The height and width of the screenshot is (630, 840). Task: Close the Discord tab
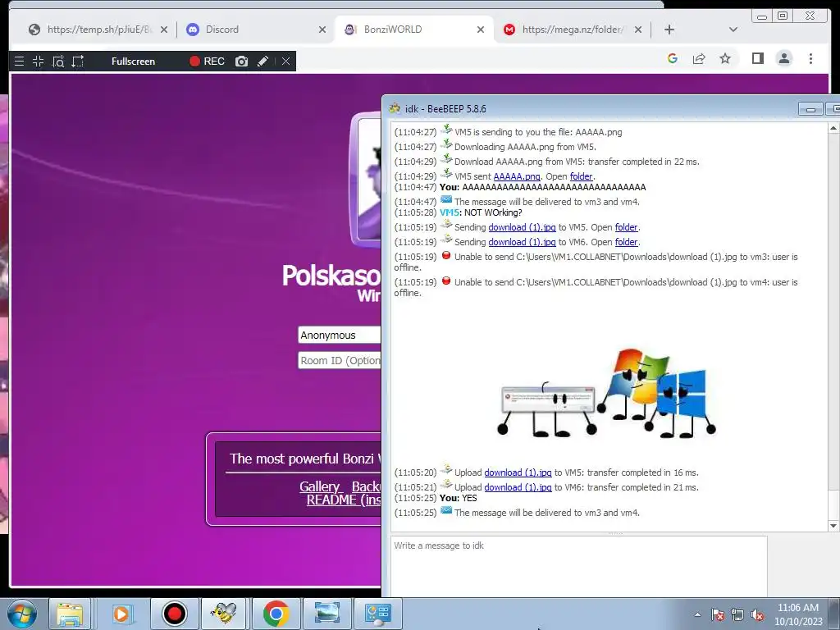coord(322,30)
